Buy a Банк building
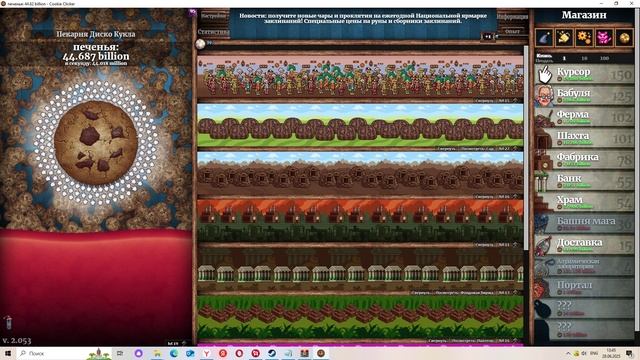This screenshot has width=640, height=360. coord(584,181)
